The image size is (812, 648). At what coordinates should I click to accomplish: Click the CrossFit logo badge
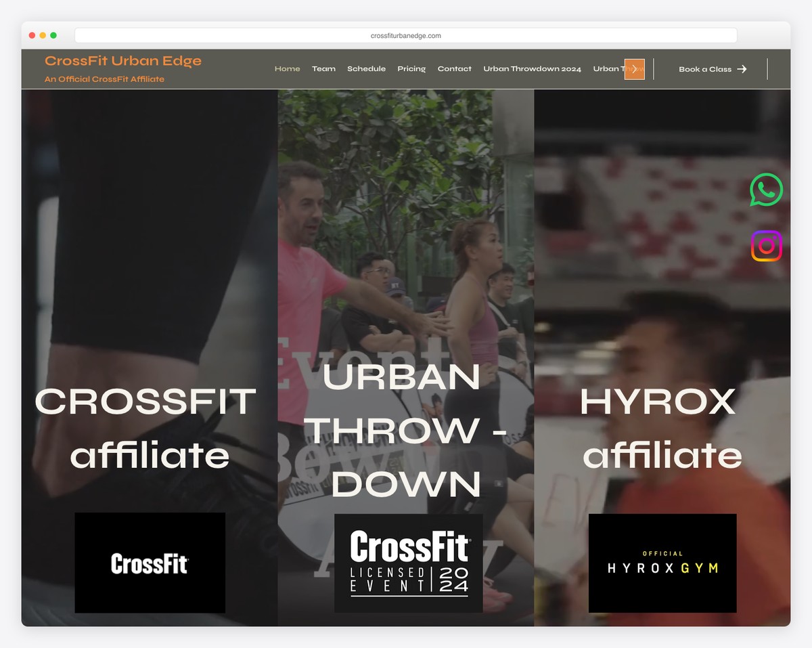[x=150, y=563]
